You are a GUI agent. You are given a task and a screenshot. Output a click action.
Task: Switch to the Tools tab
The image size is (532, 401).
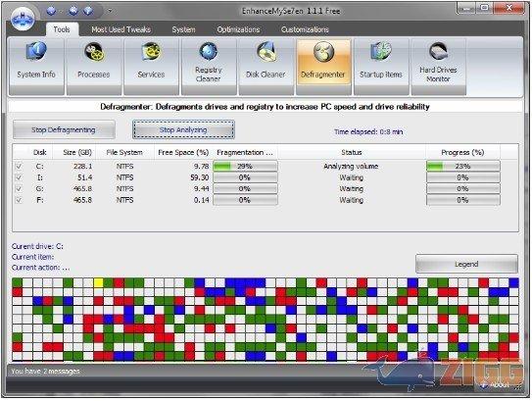click(62, 29)
